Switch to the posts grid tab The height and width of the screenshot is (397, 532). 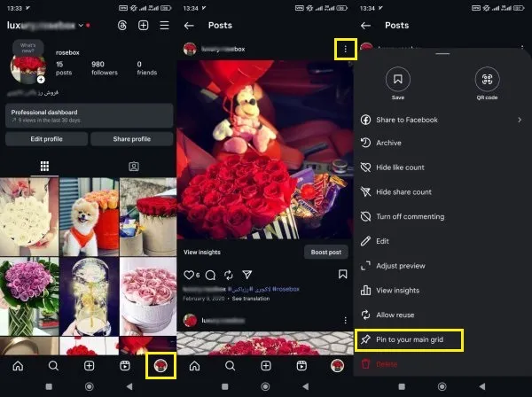pos(44,166)
